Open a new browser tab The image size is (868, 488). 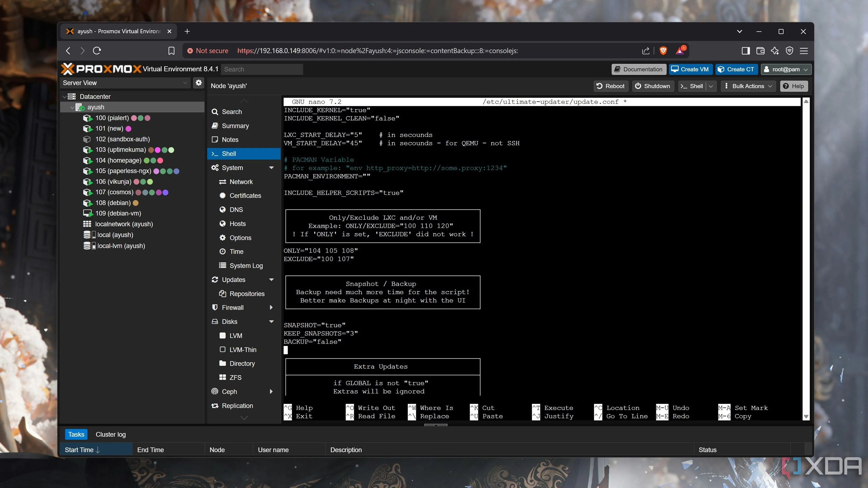pos(187,31)
